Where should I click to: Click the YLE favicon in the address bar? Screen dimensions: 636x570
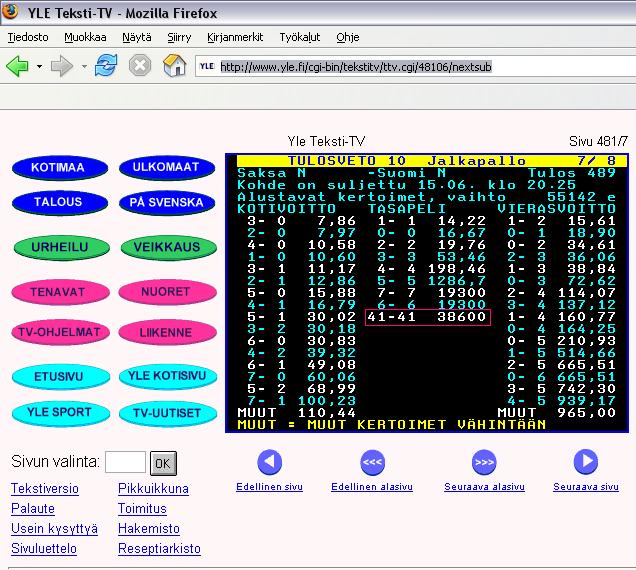coord(207,66)
